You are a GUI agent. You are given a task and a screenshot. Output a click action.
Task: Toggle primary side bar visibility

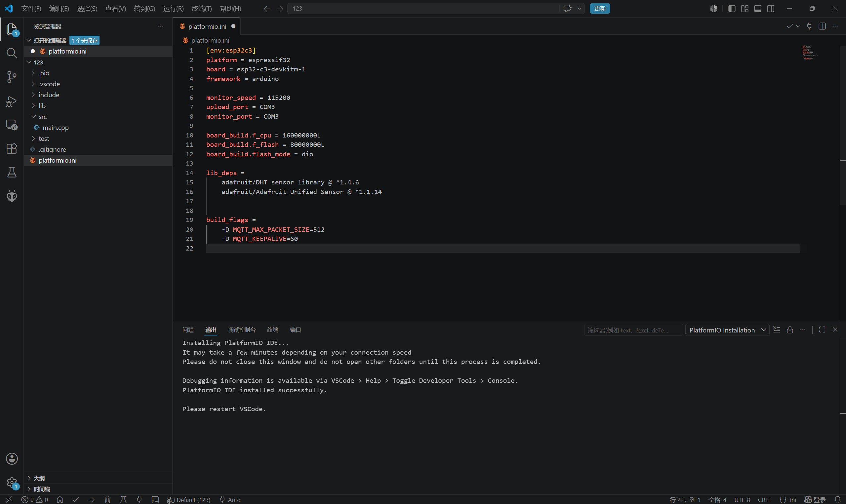732,9
